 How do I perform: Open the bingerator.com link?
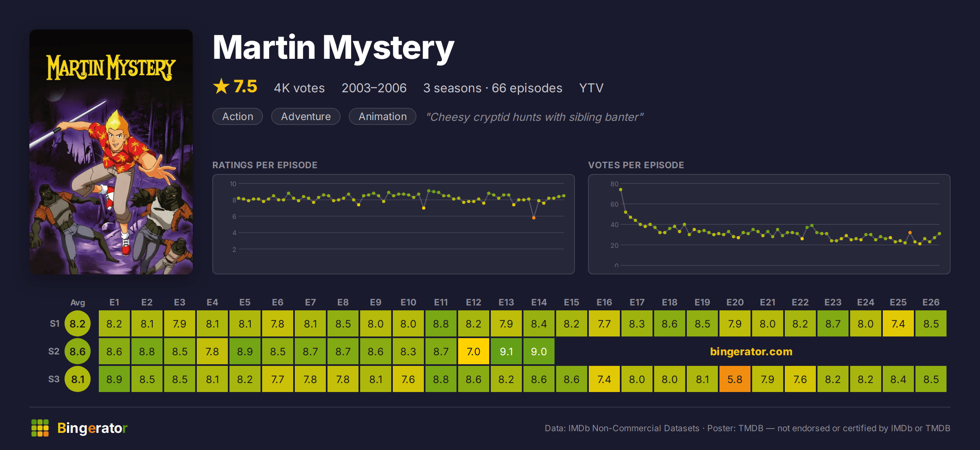point(751,352)
